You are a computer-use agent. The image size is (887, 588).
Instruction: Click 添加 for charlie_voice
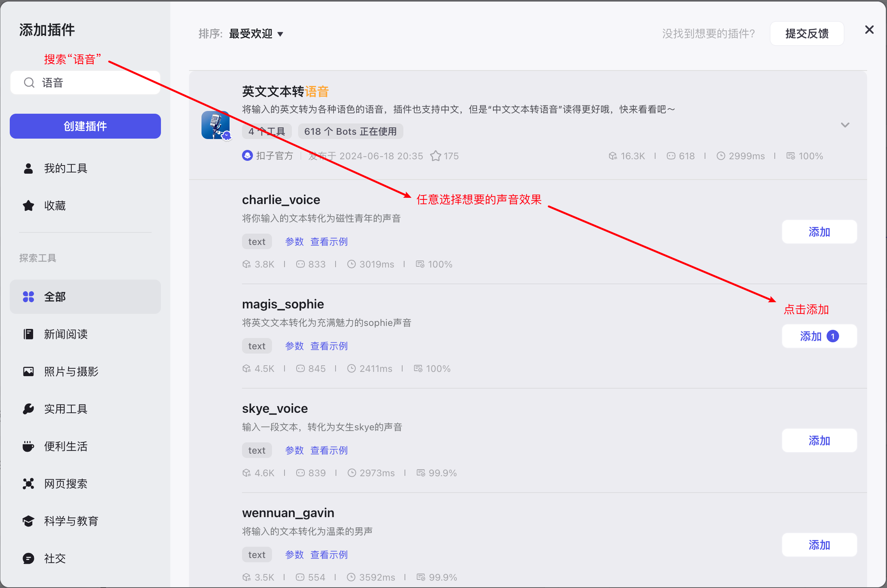(819, 232)
